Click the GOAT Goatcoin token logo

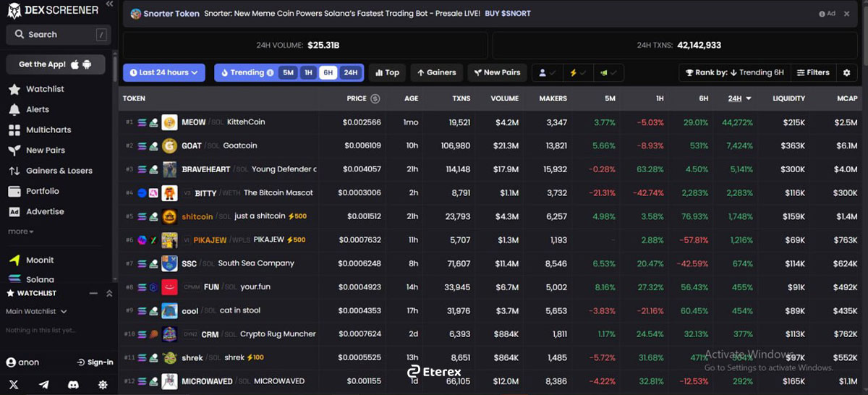click(169, 145)
